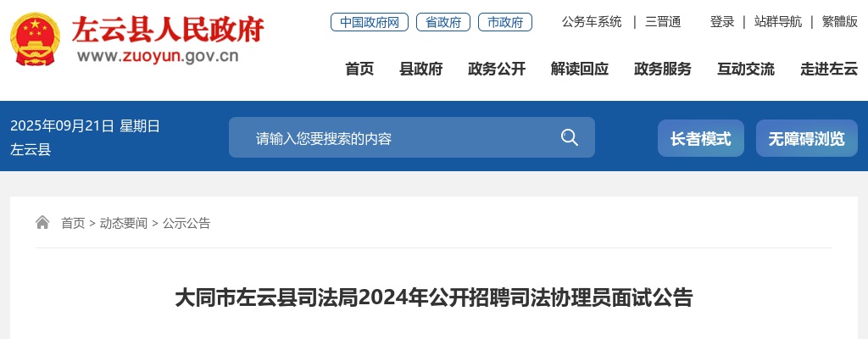Switch to 繁體版 traditional Chinese
868x339 pixels.
pos(840,22)
